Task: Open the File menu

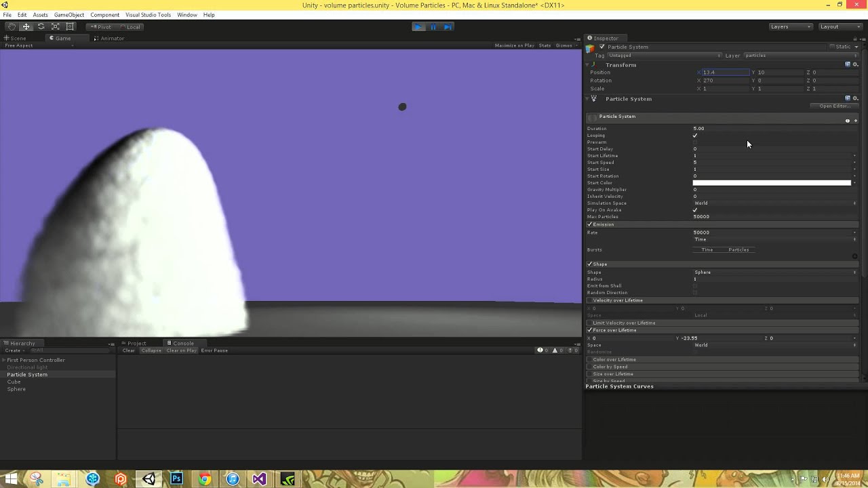Action: (7, 15)
